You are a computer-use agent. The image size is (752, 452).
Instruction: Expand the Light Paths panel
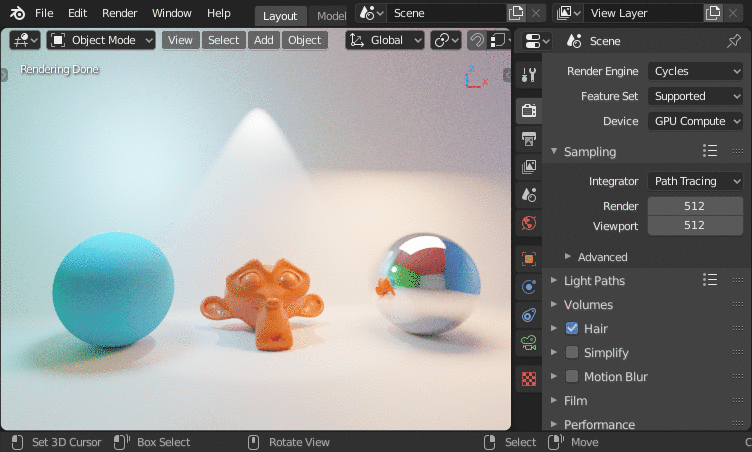click(x=554, y=280)
